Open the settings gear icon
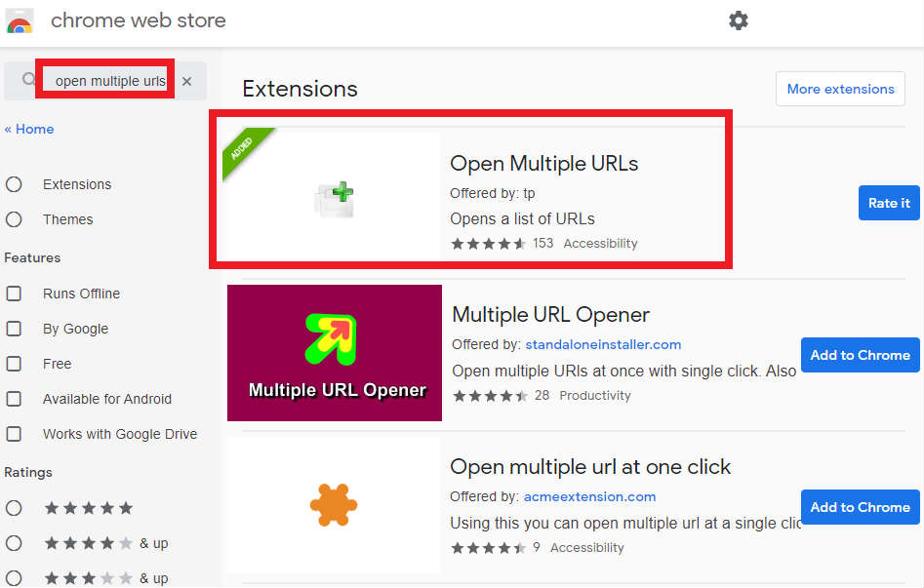The height and width of the screenshot is (588, 924). (738, 20)
